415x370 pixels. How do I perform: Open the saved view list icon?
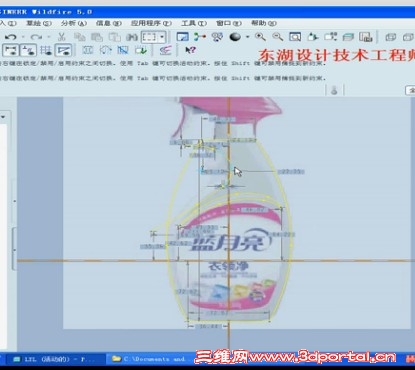point(330,37)
